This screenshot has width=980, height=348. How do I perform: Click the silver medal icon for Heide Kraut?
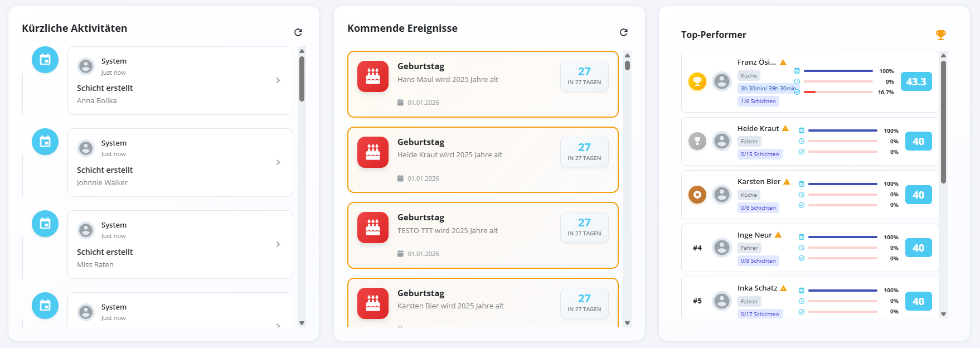click(697, 141)
